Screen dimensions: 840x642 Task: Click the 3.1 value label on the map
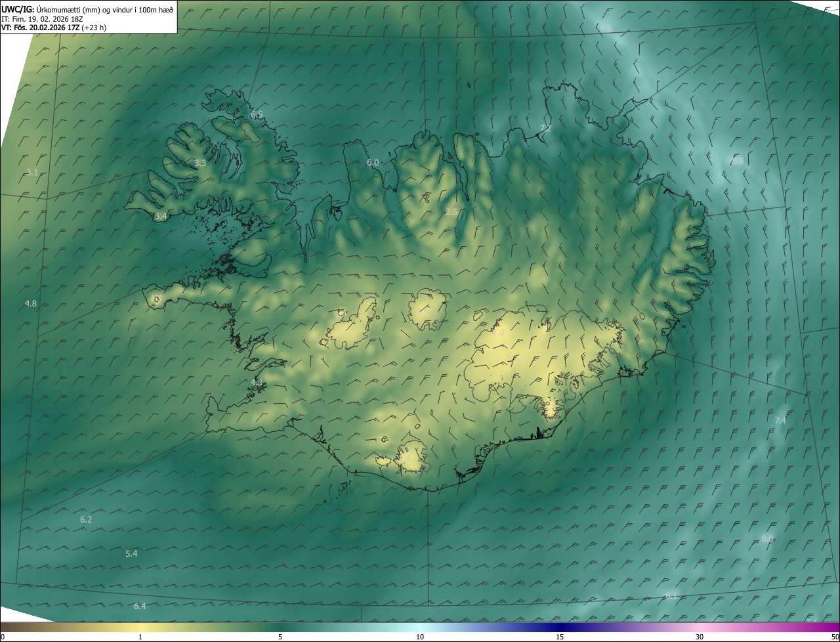[32, 173]
